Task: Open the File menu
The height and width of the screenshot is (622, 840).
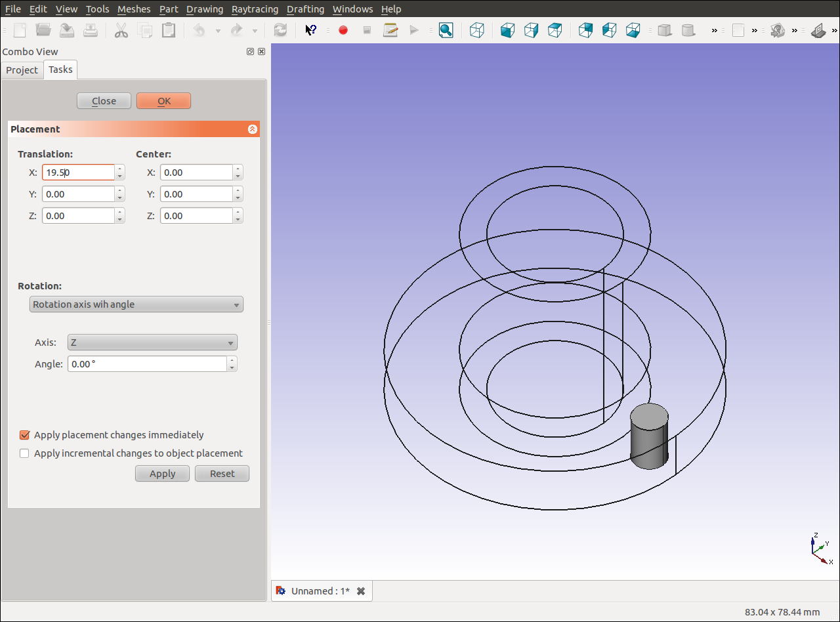Action: coord(13,9)
